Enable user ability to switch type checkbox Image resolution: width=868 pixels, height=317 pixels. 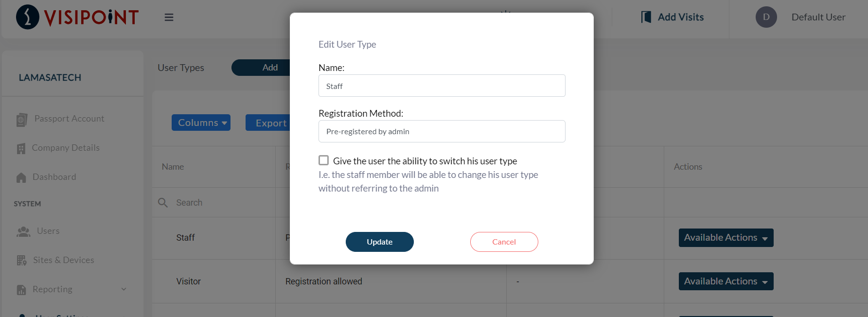pyautogui.click(x=323, y=160)
